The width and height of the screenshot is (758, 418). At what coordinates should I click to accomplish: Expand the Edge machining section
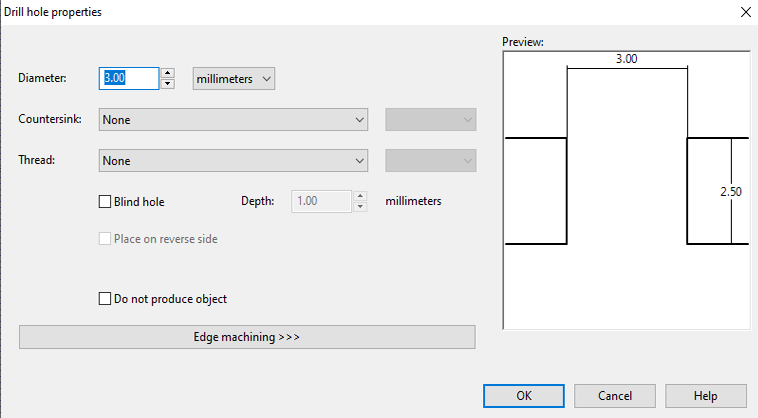[x=247, y=337]
